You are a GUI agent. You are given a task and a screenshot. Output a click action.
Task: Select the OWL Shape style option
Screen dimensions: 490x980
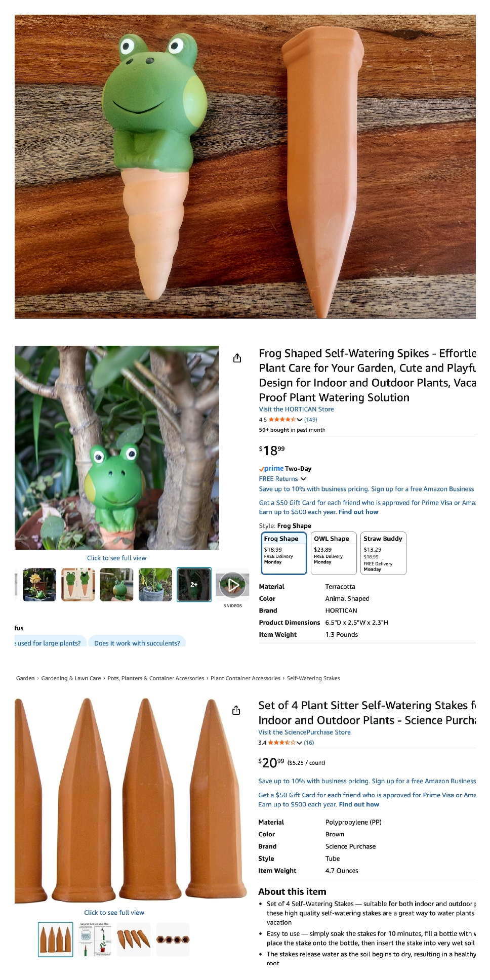tap(334, 553)
